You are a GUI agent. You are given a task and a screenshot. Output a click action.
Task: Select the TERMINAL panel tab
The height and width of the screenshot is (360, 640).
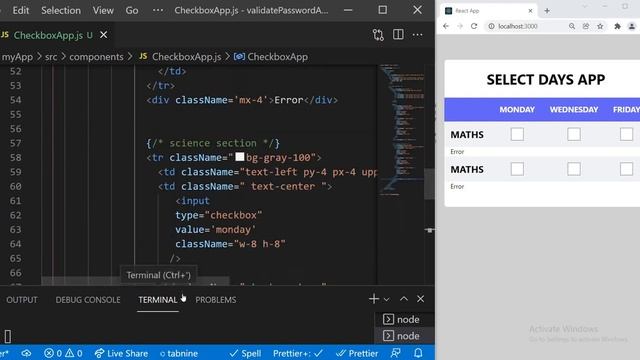pyautogui.click(x=158, y=300)
